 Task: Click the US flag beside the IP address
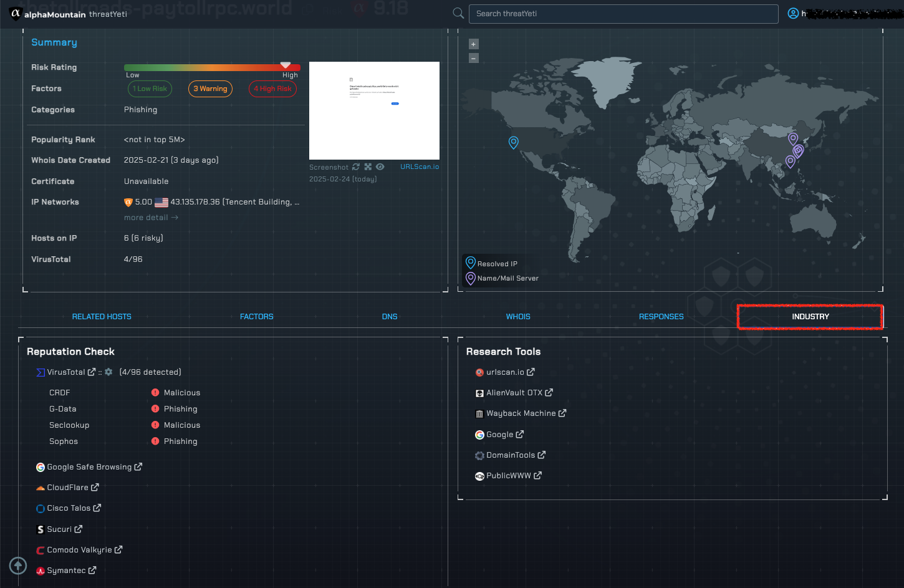(161, 202)
